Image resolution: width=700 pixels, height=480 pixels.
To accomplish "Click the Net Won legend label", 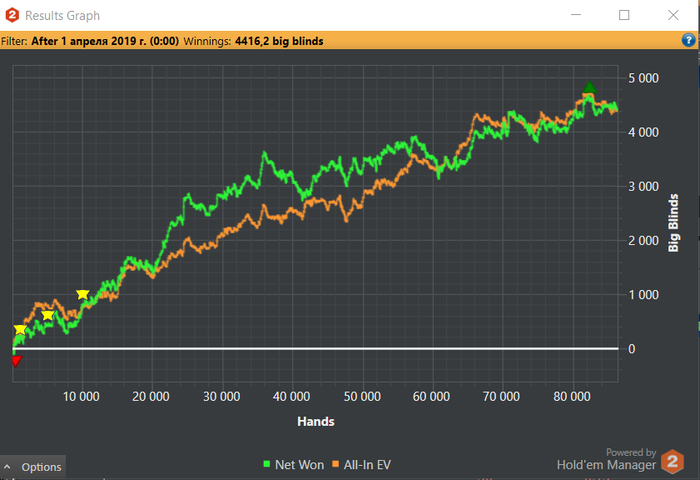I will [300, 465].
